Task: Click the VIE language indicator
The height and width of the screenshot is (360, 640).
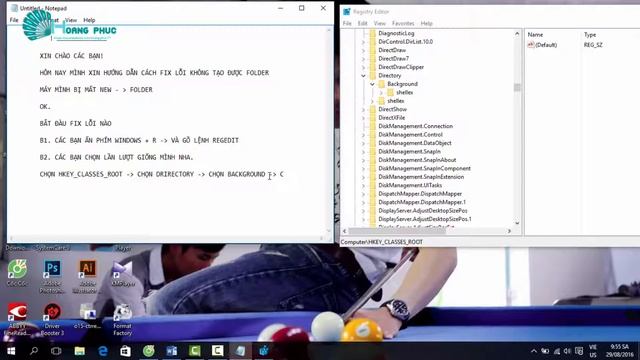Action: (593, 347)
